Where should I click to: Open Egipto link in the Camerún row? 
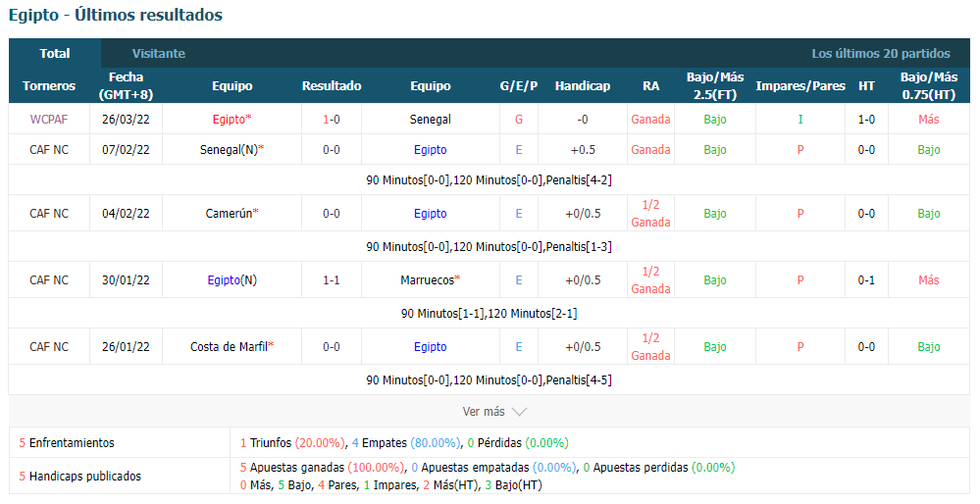pos(430,213)
